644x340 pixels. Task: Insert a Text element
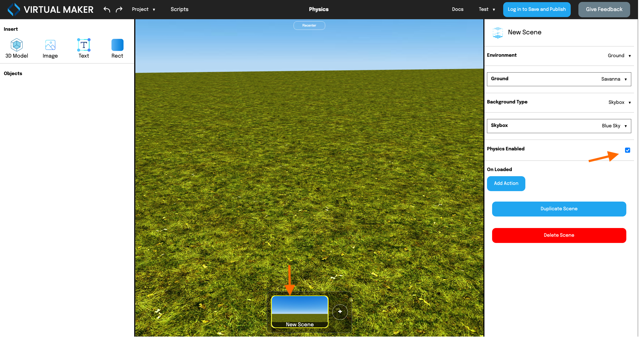pos(84,48)
